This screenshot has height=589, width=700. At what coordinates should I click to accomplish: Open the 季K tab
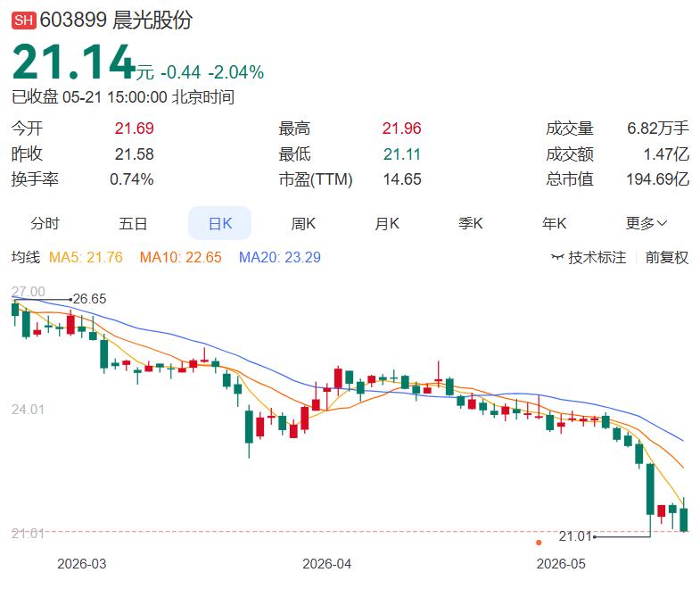tap(471, 223)
